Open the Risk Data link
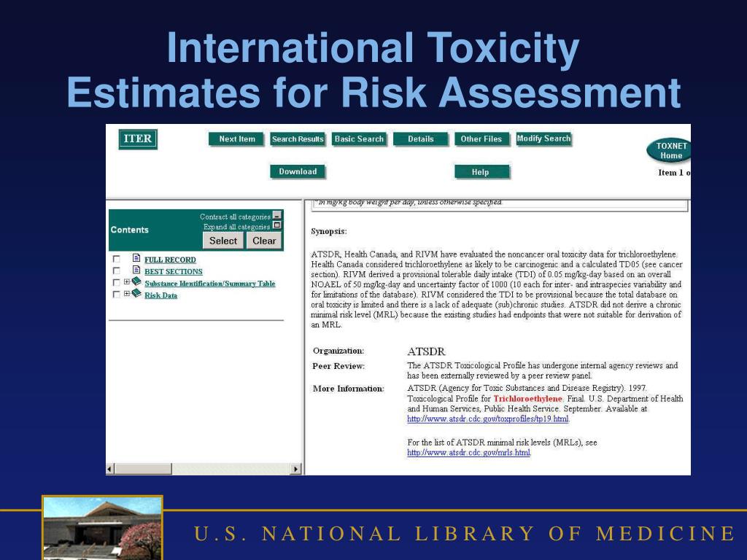The height and width of the screenshot is (560, 747). pos(161,295)
